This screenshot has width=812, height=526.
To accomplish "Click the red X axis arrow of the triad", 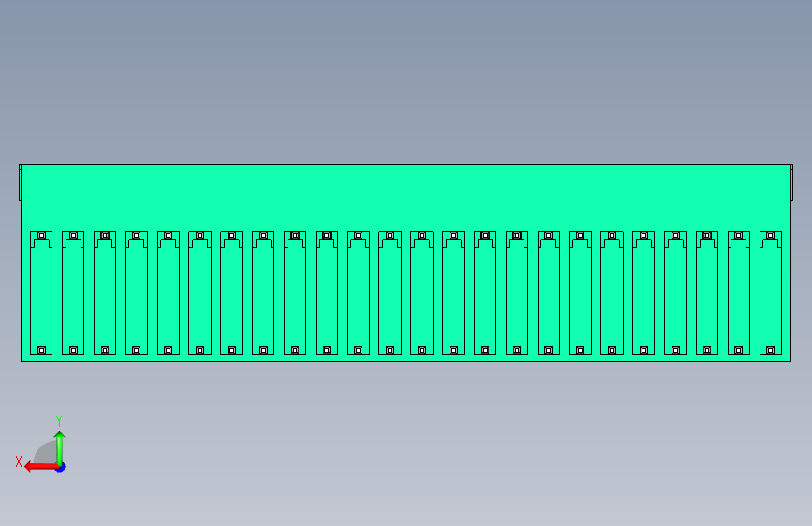I will pyautogui.click(x=40, y=467).
